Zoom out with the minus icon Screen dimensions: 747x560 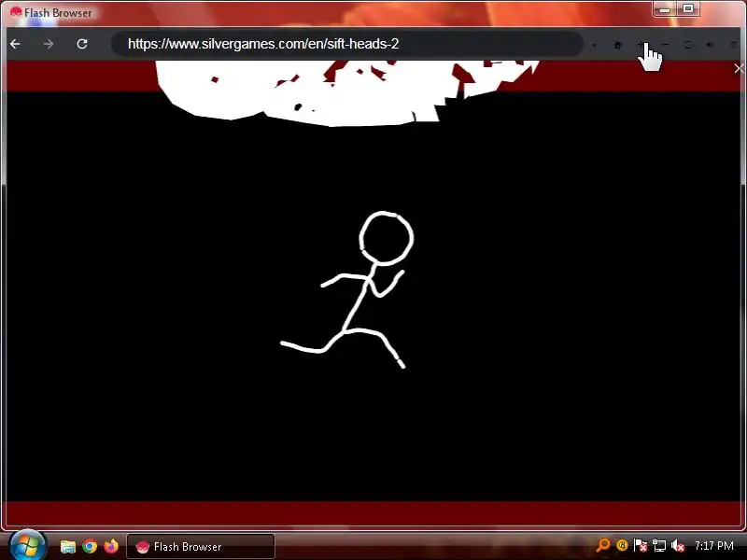[x=666, y=45]
